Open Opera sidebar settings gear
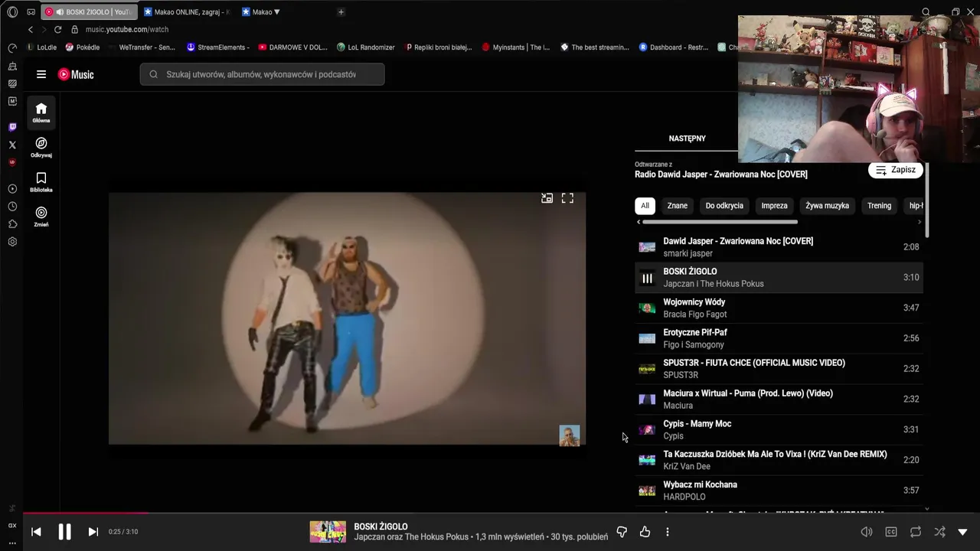 [x=12, y=242]
